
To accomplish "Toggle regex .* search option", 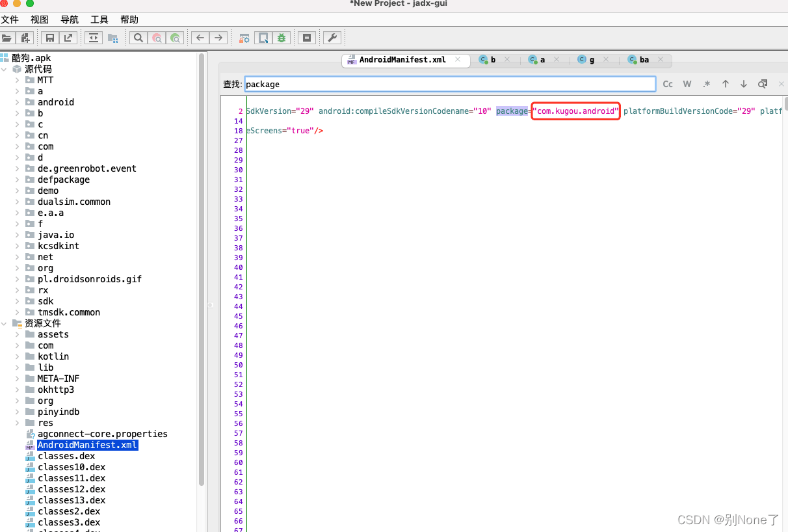I will tap(706, 84).
